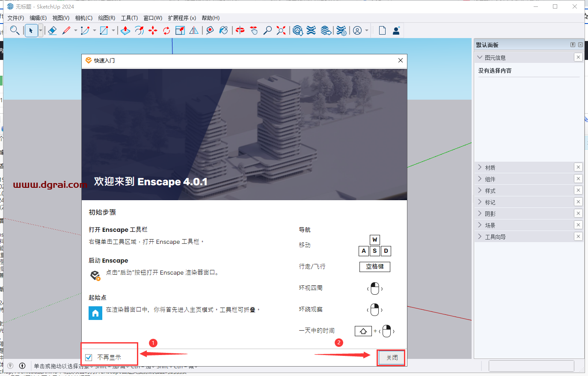Open the account icon dropdown arrow
The image size is (588, 376).
[367, 30]
